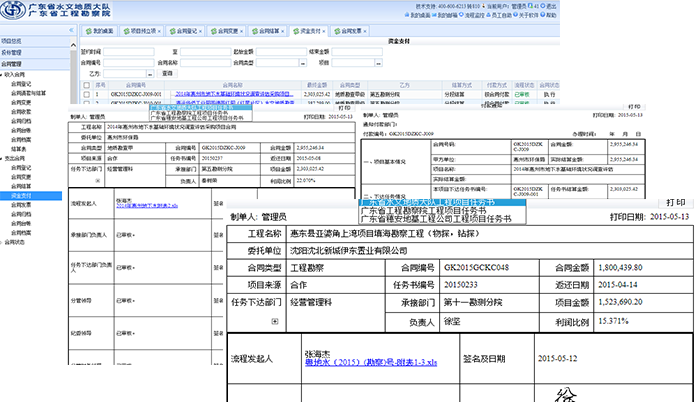Open 帮助 in the header toolbar

pos(549,15)
